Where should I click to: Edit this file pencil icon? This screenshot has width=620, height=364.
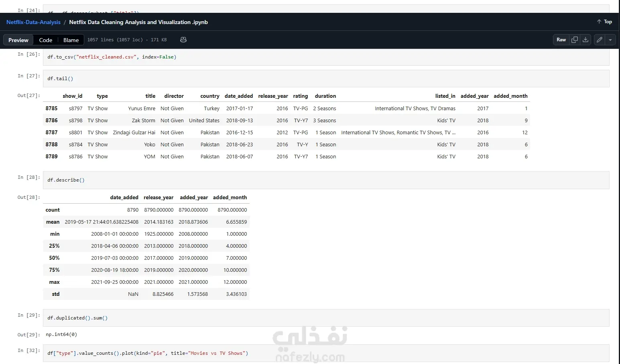[x=600, y=40]
